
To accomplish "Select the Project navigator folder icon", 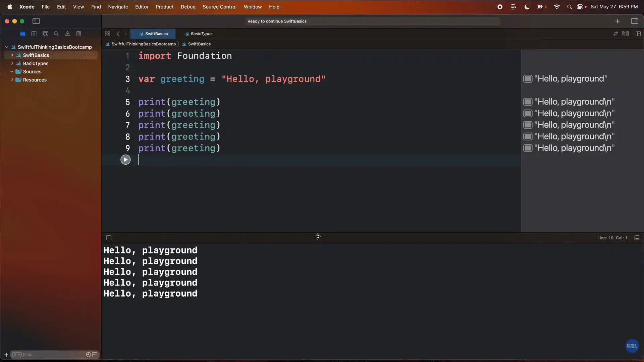I will (23, 34).
